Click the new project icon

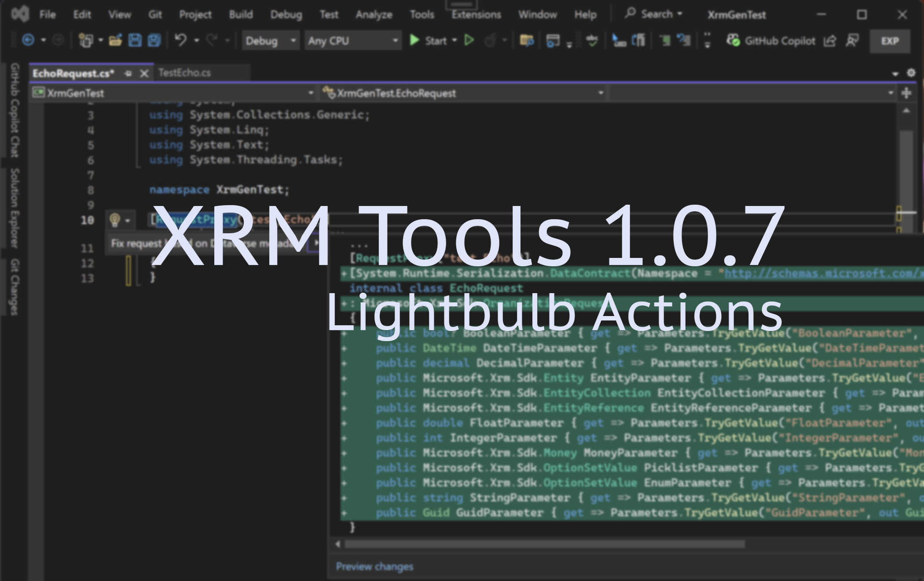pos(85,40)
